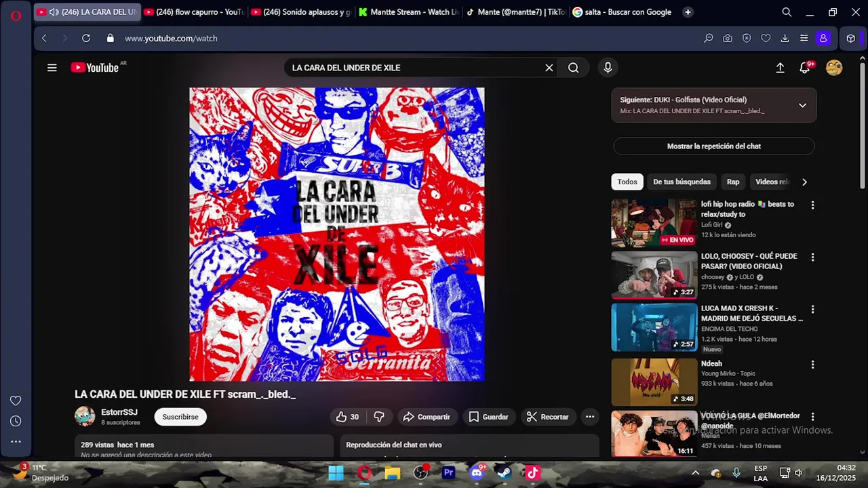Take a snapshot with the camera icon

728,39
